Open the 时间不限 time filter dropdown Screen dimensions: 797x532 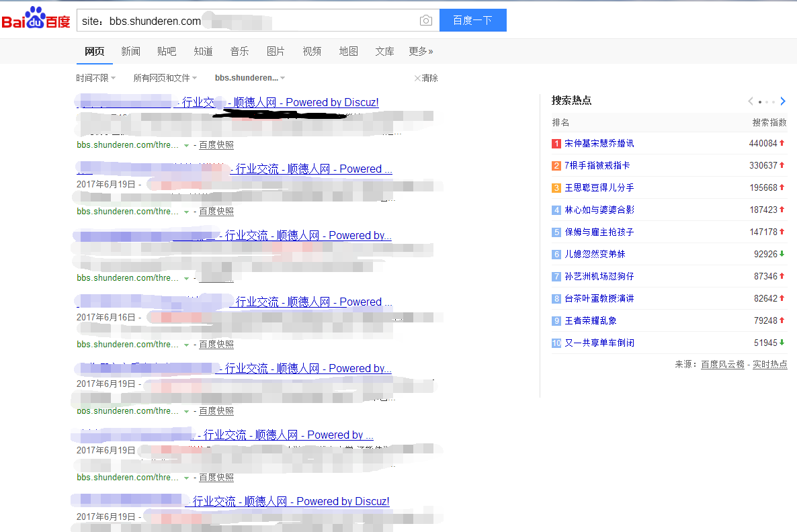click(94, 78)
